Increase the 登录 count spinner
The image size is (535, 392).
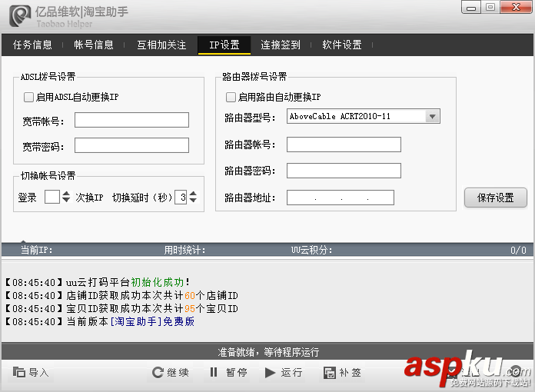click(x=66, y=194)
